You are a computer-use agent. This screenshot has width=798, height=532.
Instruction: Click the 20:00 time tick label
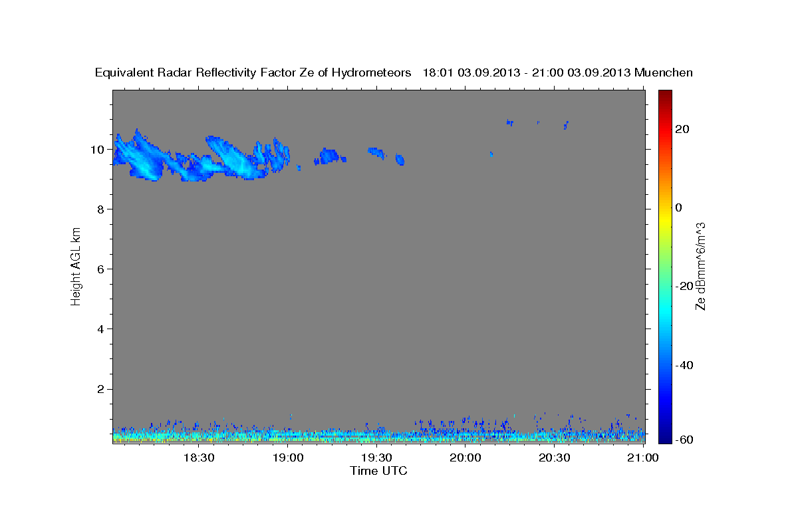pos(465,458)
